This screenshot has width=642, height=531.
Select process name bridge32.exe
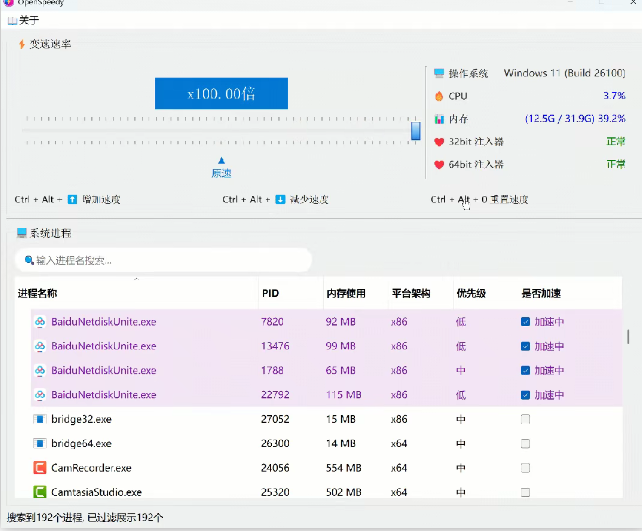pos(81,419)
